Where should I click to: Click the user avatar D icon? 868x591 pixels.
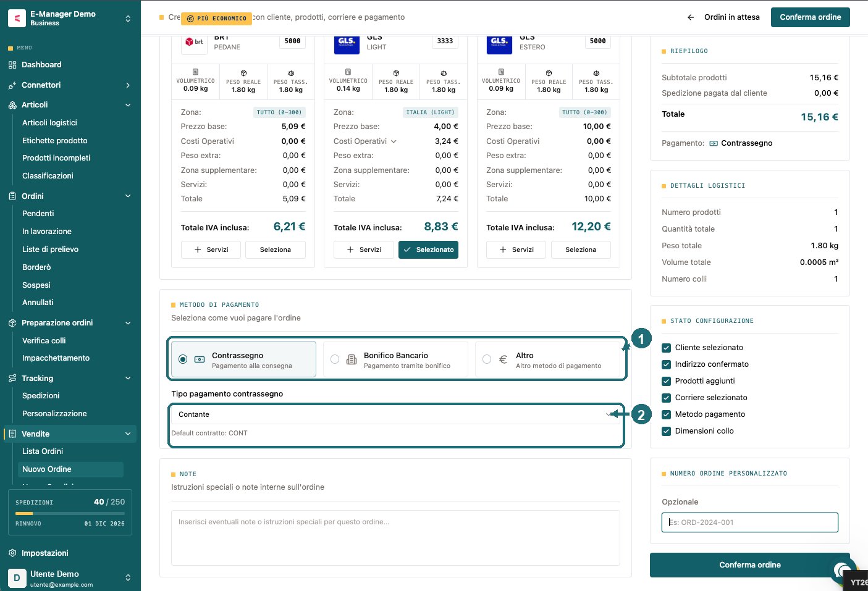click(x=17, y=578)
